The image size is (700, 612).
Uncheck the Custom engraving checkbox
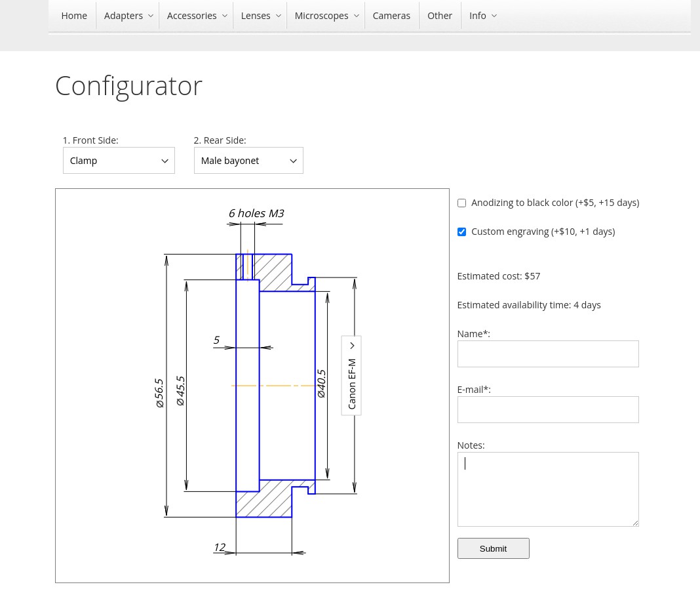tap(461, 232)
